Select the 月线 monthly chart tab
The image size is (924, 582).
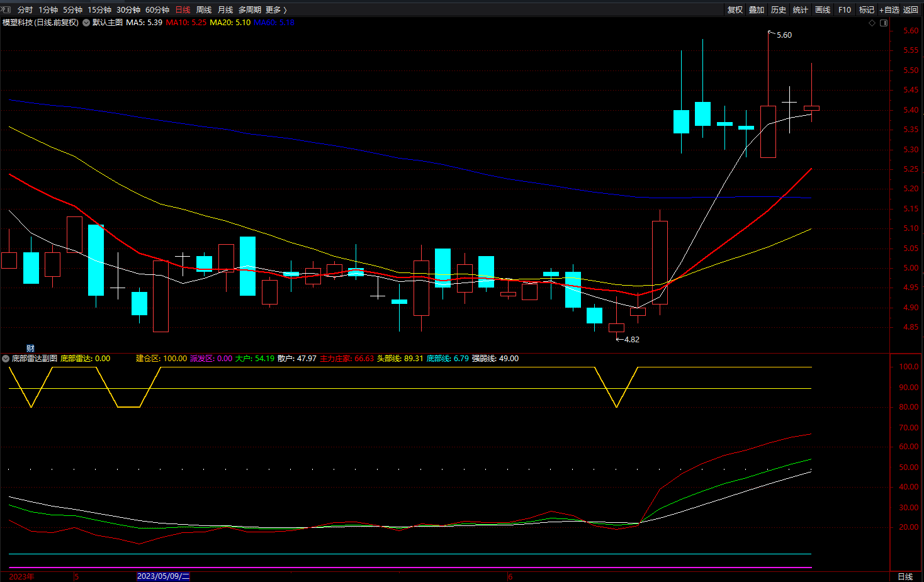click(225, 9)
